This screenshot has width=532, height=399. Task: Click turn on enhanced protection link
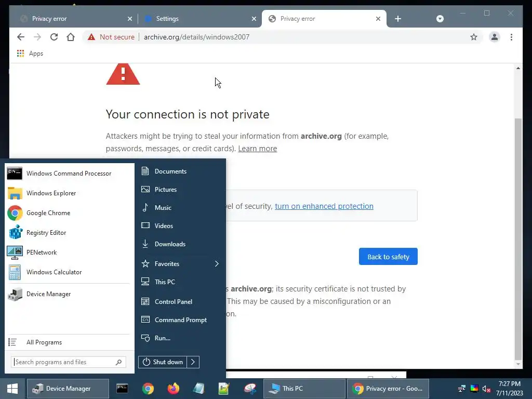[324, 206]
